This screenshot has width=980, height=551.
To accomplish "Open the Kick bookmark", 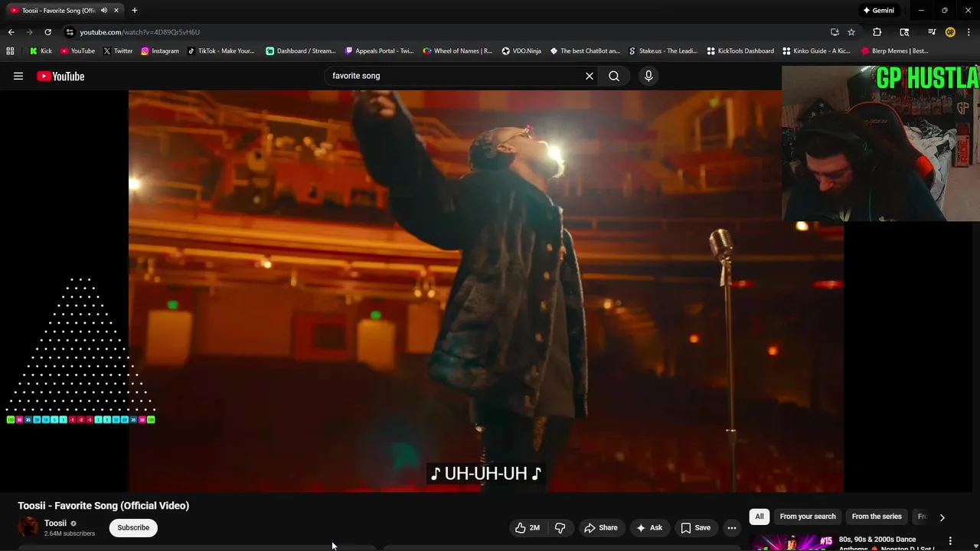I will click(x=41, y=51).
